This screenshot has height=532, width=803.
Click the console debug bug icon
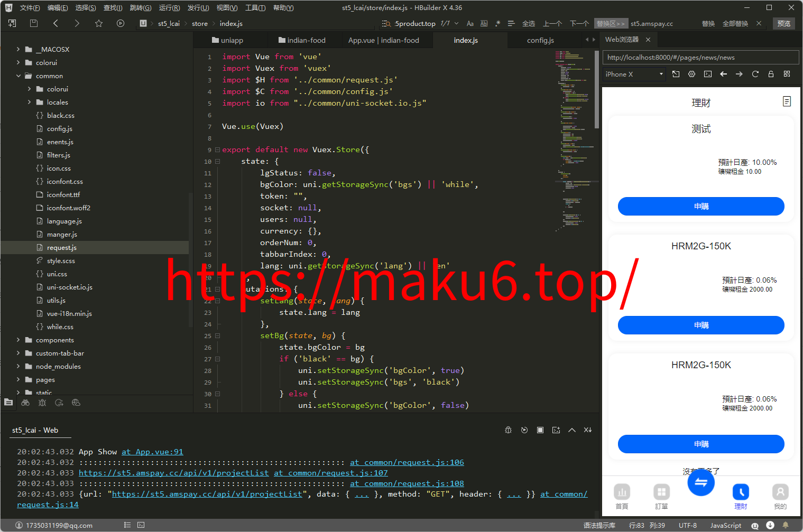pyautogui.click(x=508, y=430)
